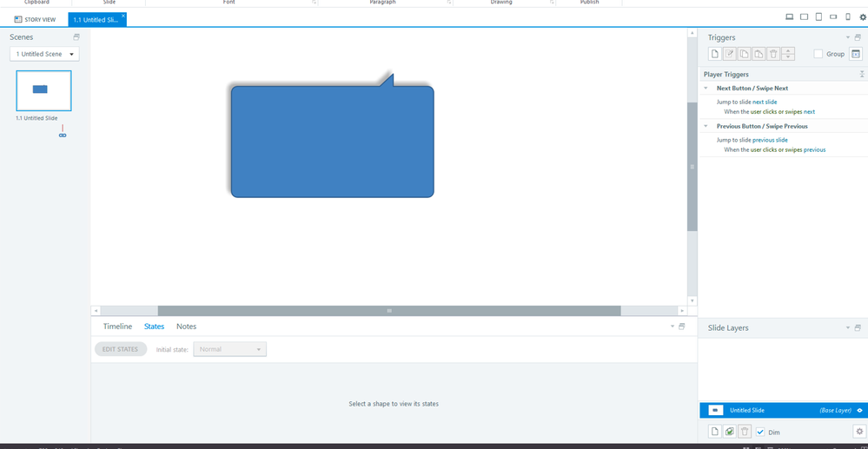
Task: Select the 1.1 Untitled Slide thumbnail
Action: pos(43,90)
